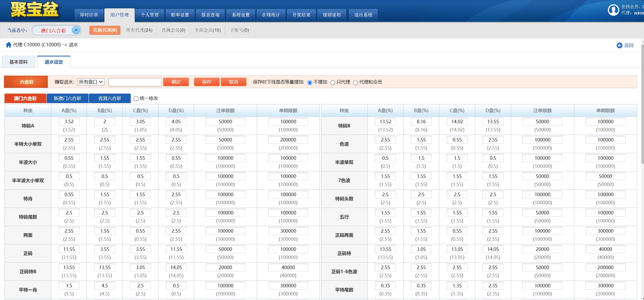Click the 返回 link

[x=629, y=45]
